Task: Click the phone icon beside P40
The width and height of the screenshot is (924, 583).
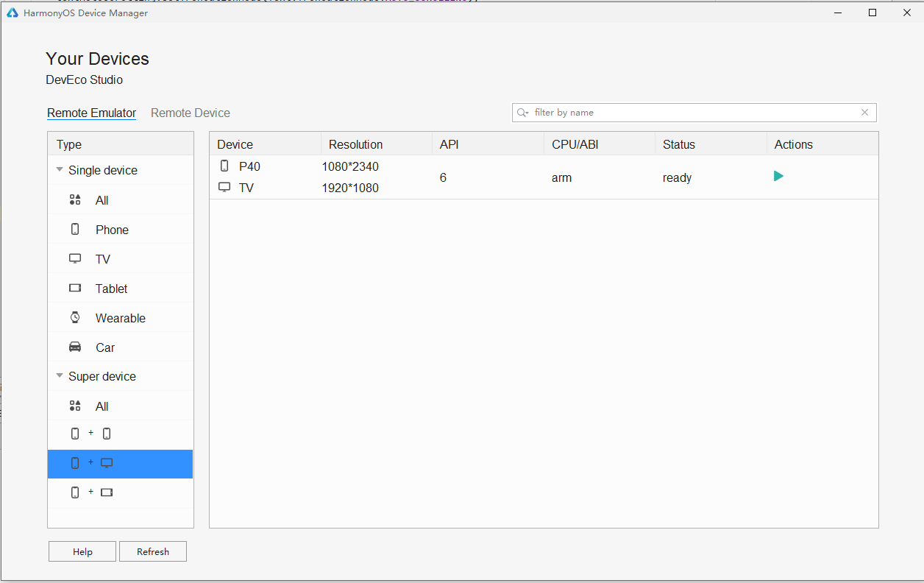Action: point(224,166)
